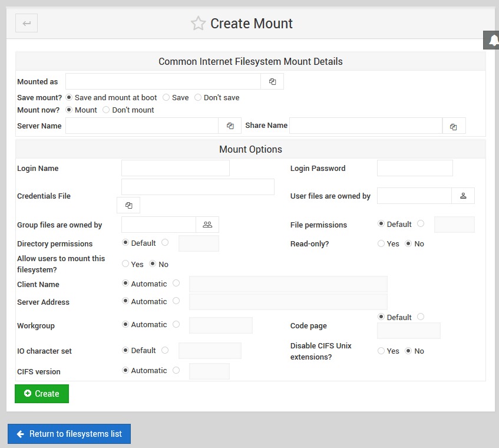Select Don't mount under Mount now
This screenshot has height=448, width=499.
click(106, 110)
